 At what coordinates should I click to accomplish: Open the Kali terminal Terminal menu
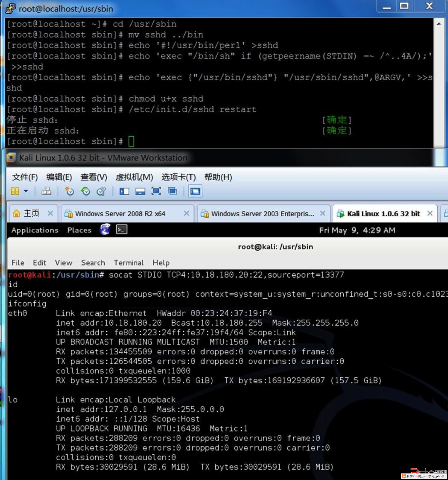click(129, 263)
